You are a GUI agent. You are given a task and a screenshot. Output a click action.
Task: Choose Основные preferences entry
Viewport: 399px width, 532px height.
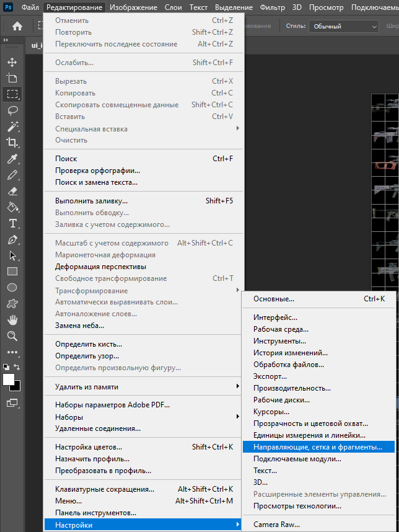[x=319, y=299]
